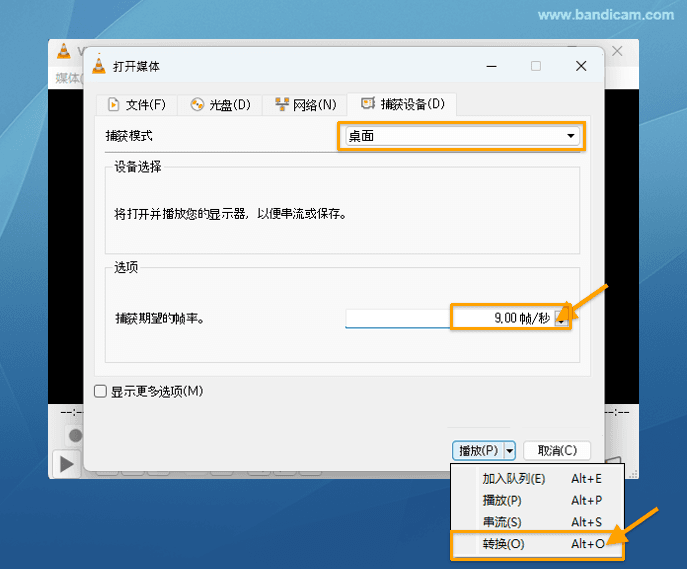Open the 媒体 menu in VLC main window
This screenshot has width=687, height=569.
[x=67, y=78]
